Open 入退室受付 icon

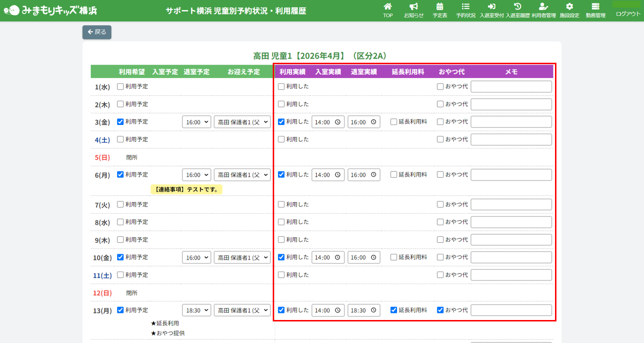(x=491, y=10)
